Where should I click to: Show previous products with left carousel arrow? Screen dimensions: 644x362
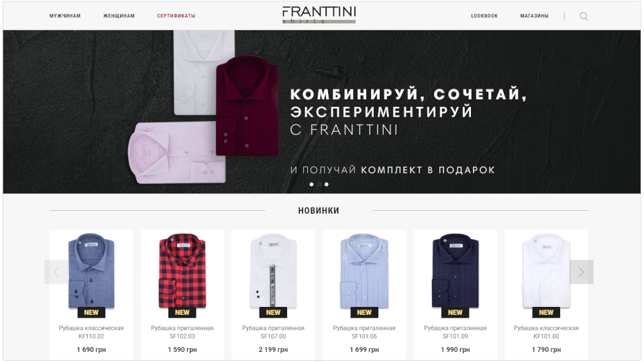pyautogui.click(x=56, y=272)
